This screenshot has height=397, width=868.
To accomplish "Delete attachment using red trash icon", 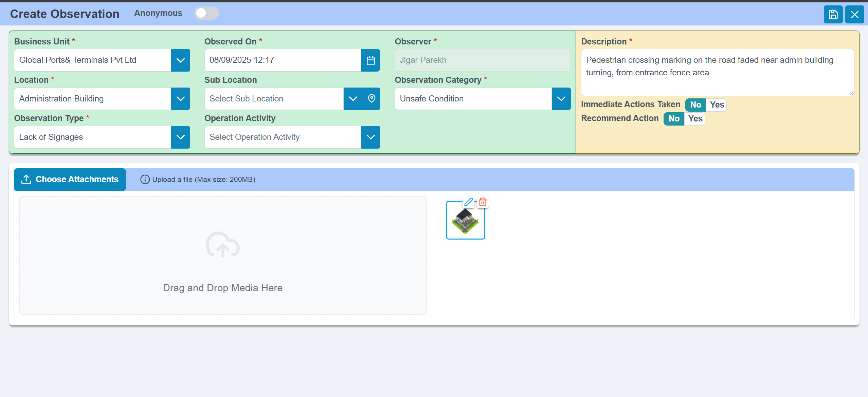I will point(483,202).
